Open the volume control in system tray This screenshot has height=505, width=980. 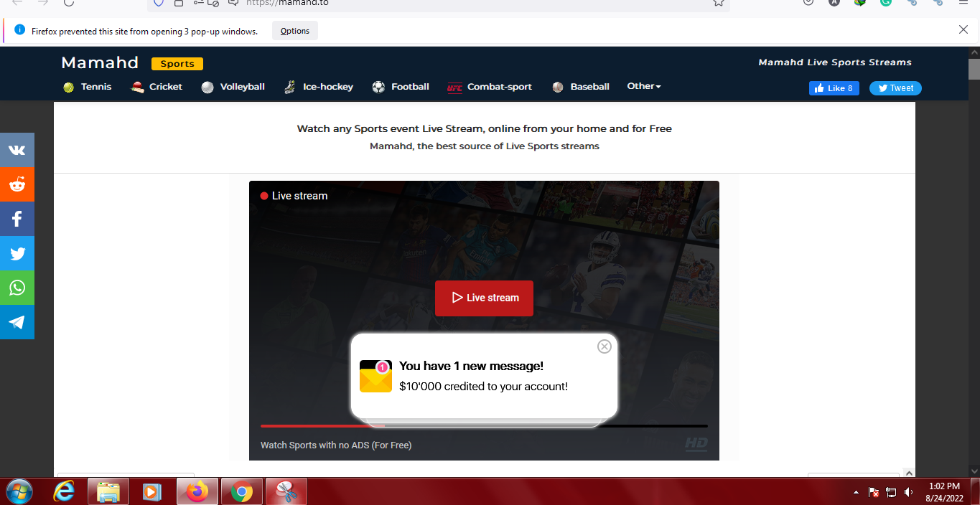pyautogui.click(x=909, y=492)
